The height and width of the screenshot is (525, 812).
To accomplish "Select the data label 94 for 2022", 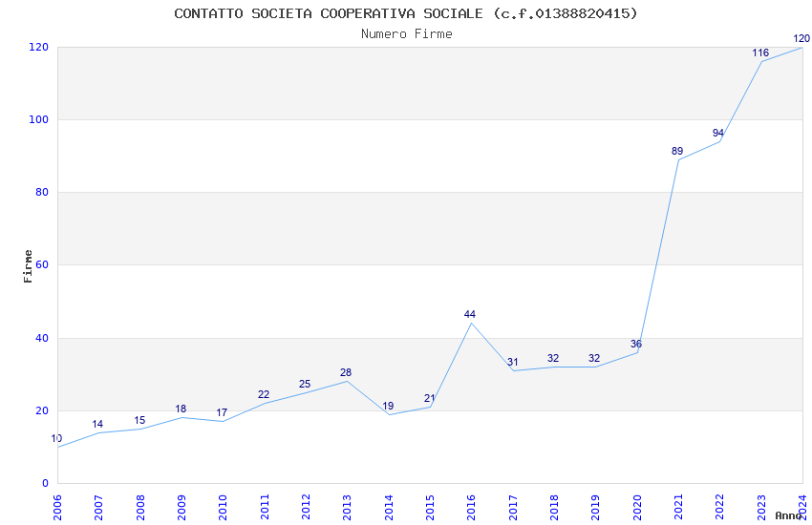I will pos(718,133).
